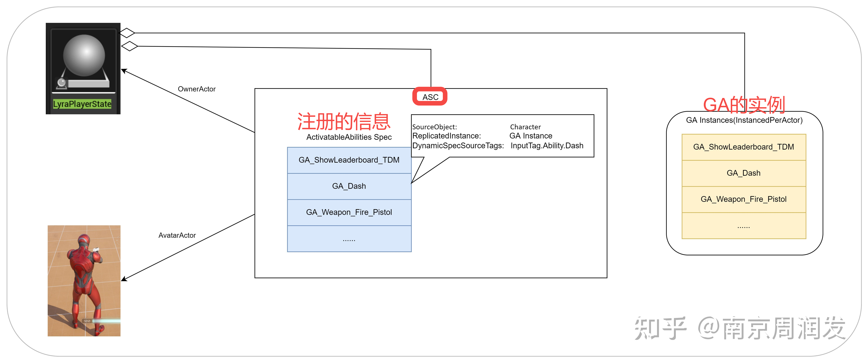Select the red ASC label badge
The width and height of the screenshot is (868, 363).
click(x=430, y=97)
